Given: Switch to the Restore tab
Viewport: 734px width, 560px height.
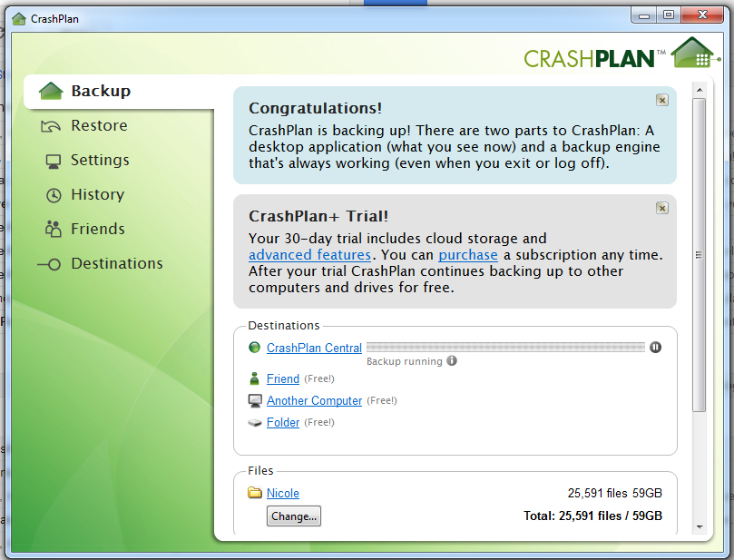Looking at the screenshot, I should (x=99, y=125).
